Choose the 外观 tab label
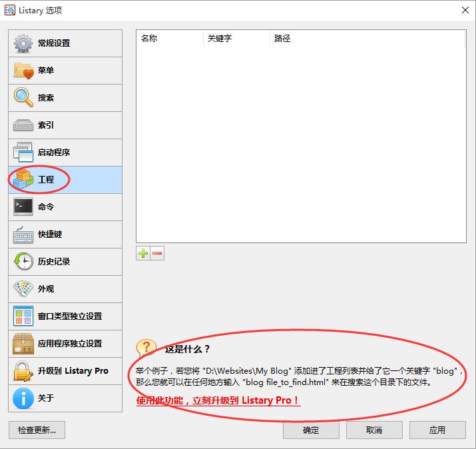476x449 pixels. pyautogui.click(x=46, y=289)
